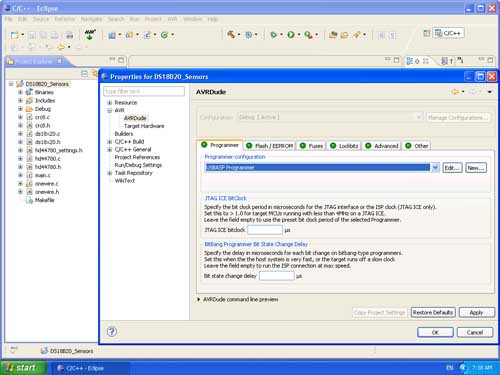Switch to the Programmer tab
This screenshot has width=500, height=375.
[220, 145]
